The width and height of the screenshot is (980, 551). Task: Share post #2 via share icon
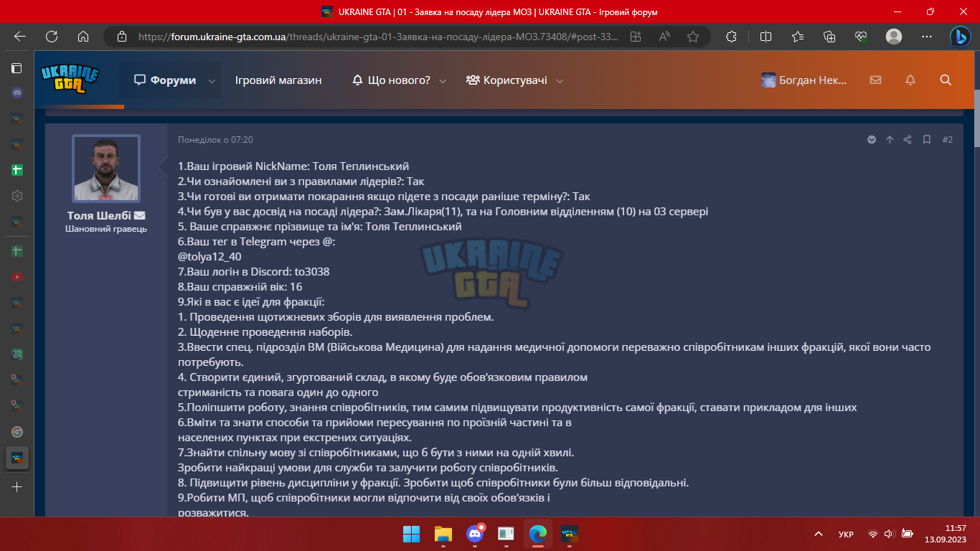coord(908,140)
